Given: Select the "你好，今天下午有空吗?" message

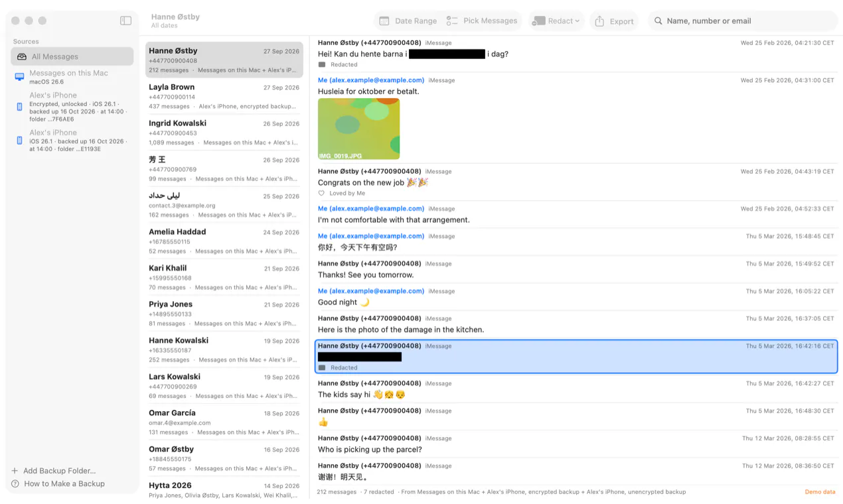Looking at the screenshot, I should [576, 241].
